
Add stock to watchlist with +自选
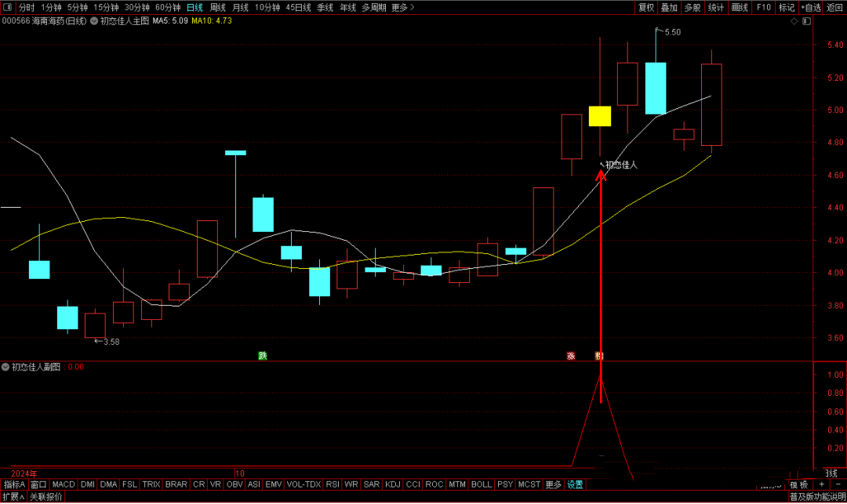pyautogui.click(x=811, y=7)
